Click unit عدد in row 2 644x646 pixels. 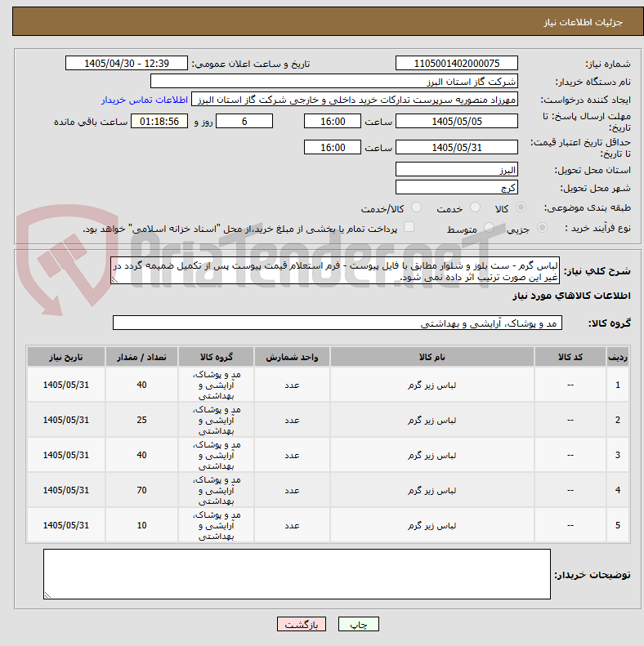(292, 420)
